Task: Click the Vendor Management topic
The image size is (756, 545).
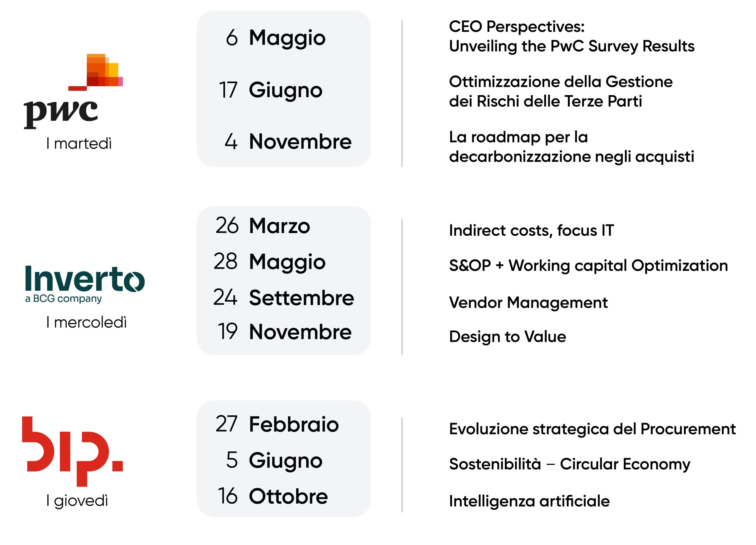Action: pos(528,302)
